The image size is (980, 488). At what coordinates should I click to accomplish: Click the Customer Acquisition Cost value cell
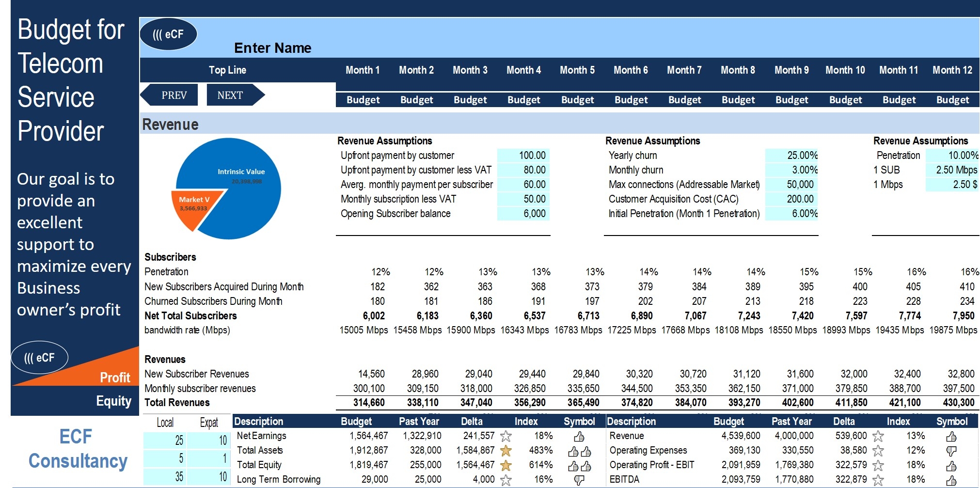pyautogui.click(x=791, y=199)
